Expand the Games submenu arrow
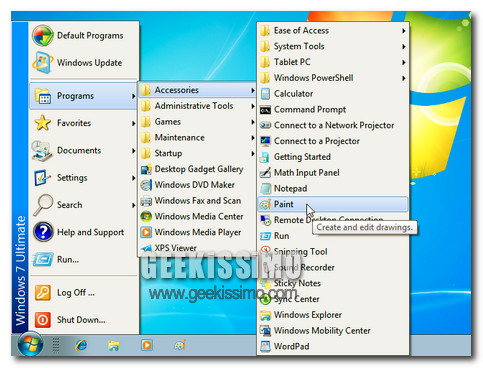 253,122
